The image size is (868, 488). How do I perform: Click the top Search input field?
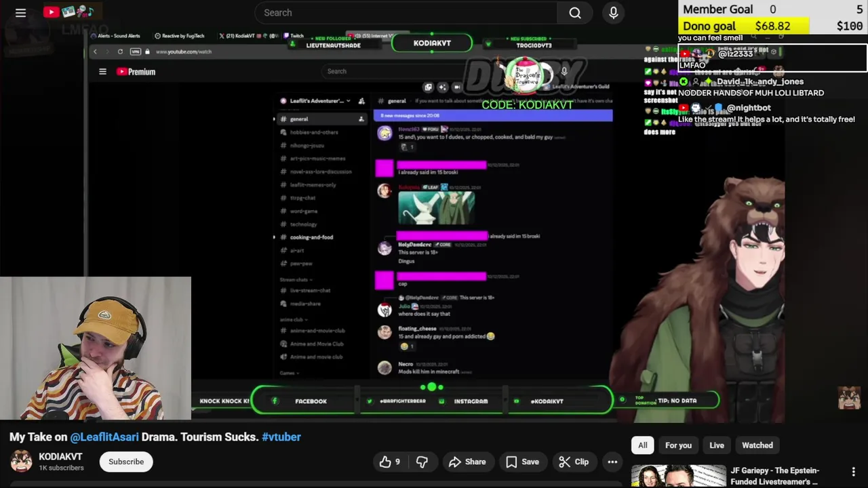tap(406, 13)
